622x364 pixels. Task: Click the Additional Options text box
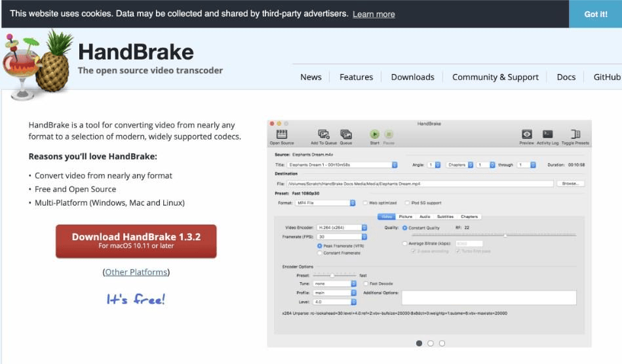pyautogui.click(x=489, y=297)
